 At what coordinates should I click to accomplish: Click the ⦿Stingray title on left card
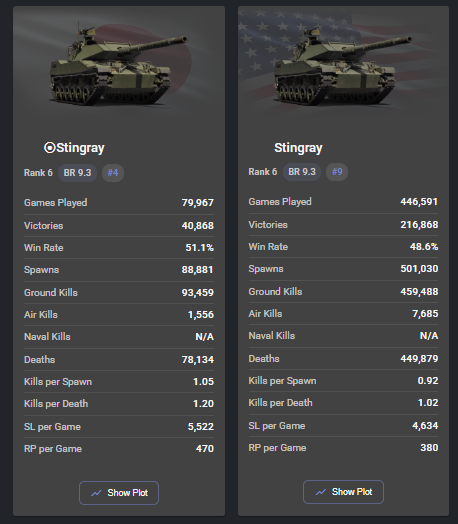[x=74, y=148]
